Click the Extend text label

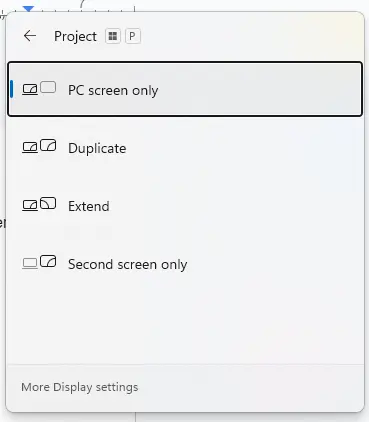89,206
